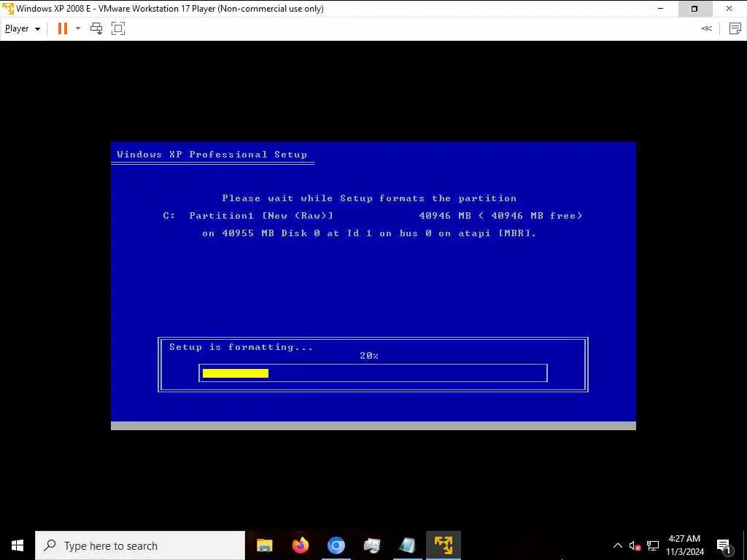This screenshot has width=747, height=560.
Task: Click the 'Type here to search' box
Action: point(140,545)
